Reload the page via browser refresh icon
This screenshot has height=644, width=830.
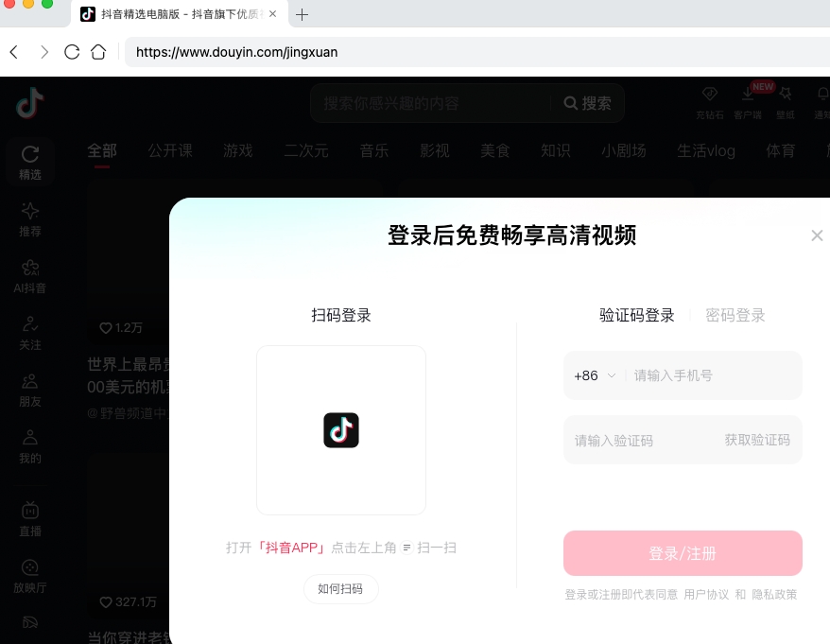(x=72, y=52)
